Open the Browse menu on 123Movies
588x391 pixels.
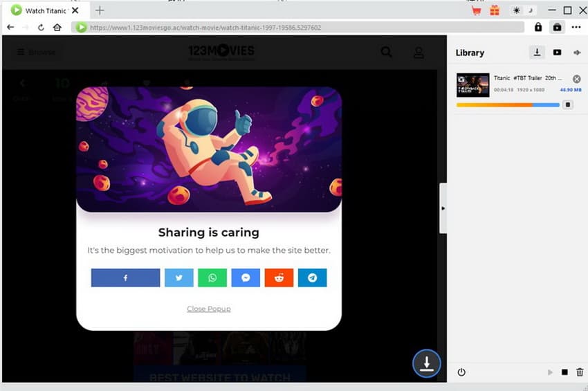(x=37, y=52)
